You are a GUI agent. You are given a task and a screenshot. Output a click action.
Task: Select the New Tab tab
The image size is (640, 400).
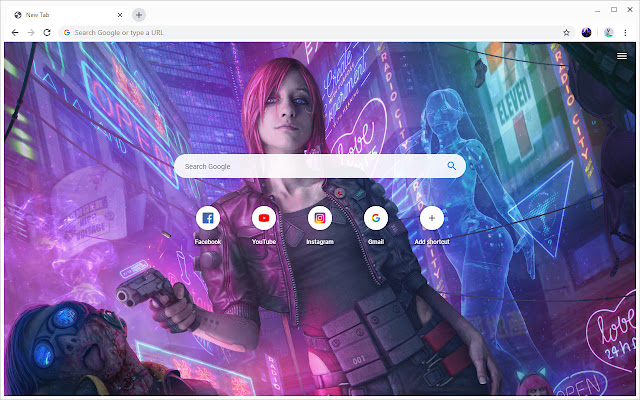coord(68,15)
